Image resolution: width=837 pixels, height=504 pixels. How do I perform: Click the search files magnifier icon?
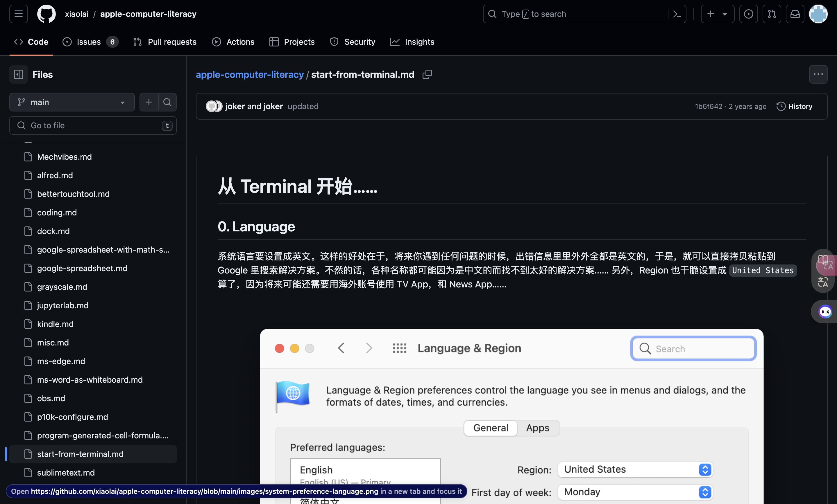[x=167, y=102]
